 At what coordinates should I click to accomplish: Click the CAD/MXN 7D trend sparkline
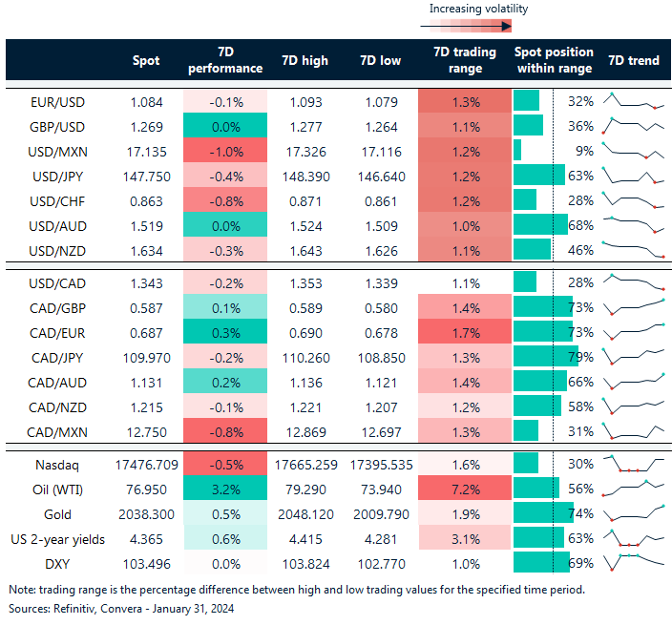tap(633, 431)
